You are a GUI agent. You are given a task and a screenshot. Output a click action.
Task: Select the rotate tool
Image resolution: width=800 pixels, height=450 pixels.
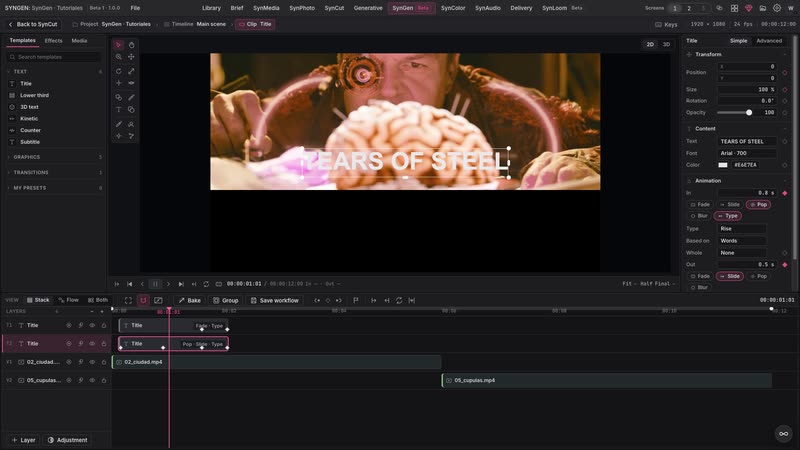click(x=118, y=71)
